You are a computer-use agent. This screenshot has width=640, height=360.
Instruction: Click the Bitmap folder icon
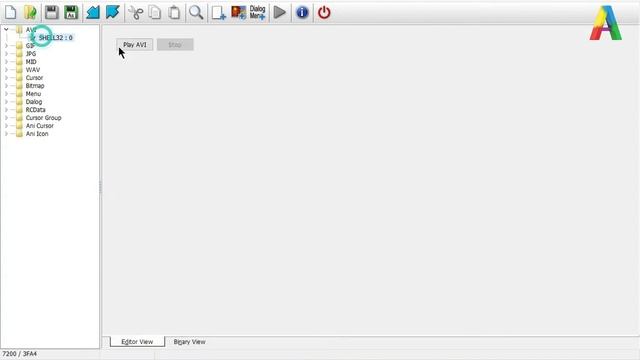(x=19, y=86)
